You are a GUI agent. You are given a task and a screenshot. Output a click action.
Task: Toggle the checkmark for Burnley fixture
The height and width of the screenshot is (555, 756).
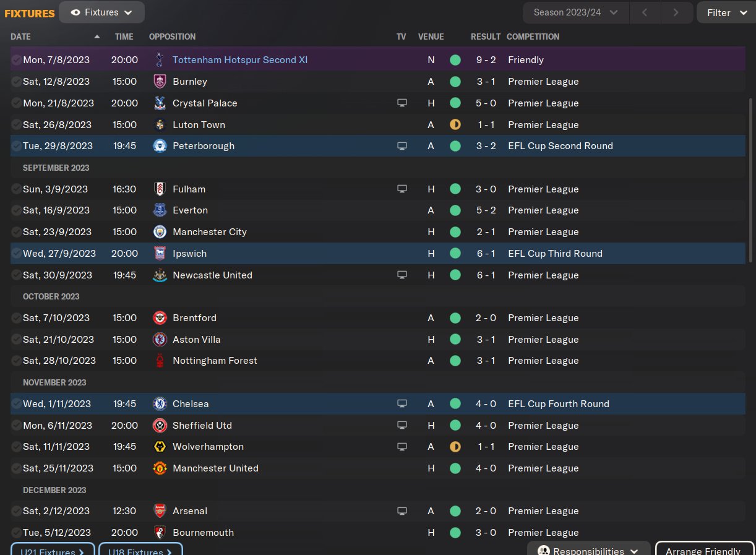[16, 82]
